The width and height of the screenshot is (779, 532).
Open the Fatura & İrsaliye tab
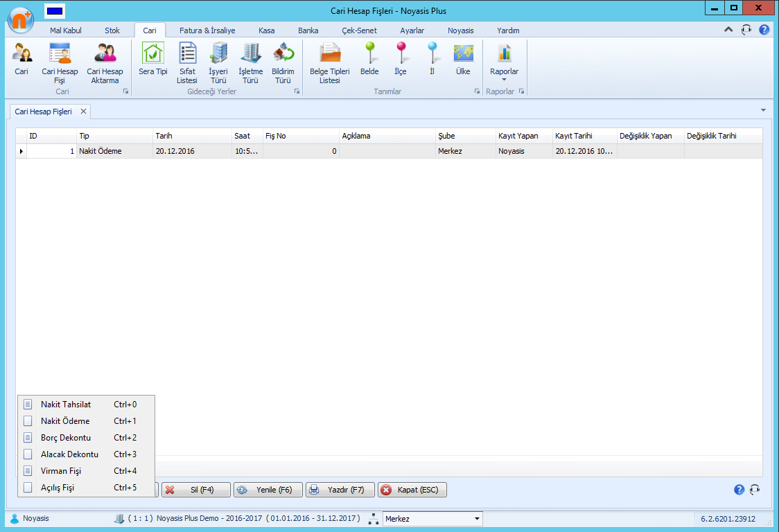pyautogui.click(x=207, y=30)
